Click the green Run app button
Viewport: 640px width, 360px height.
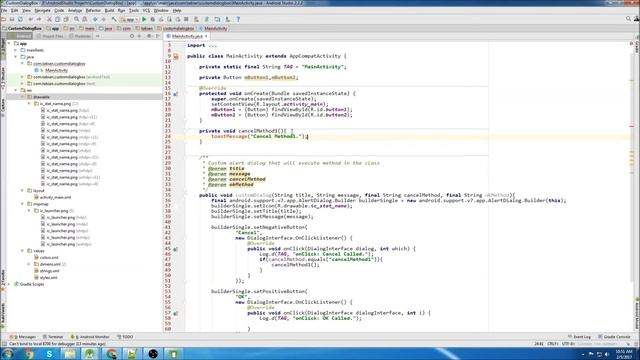144,19
